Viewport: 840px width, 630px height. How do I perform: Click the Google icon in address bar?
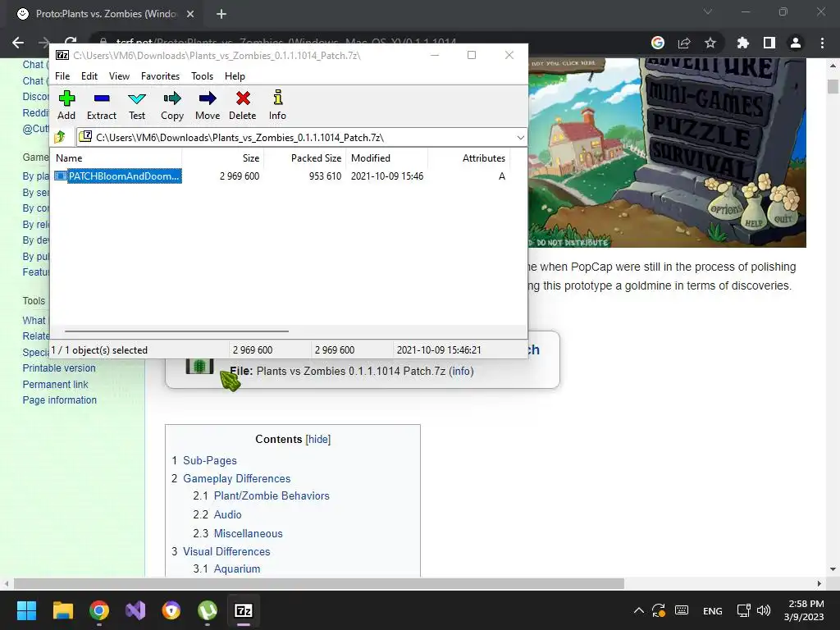[x=658, y=43]
